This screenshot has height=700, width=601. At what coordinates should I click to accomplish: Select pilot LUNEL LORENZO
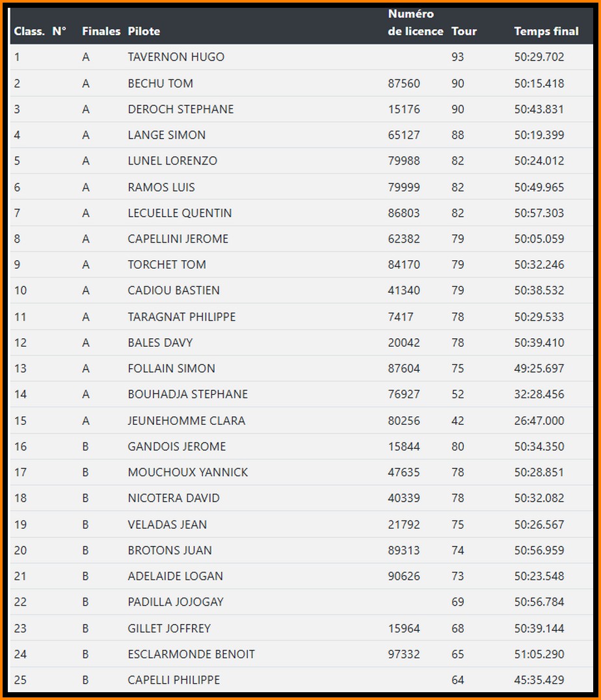172,161
